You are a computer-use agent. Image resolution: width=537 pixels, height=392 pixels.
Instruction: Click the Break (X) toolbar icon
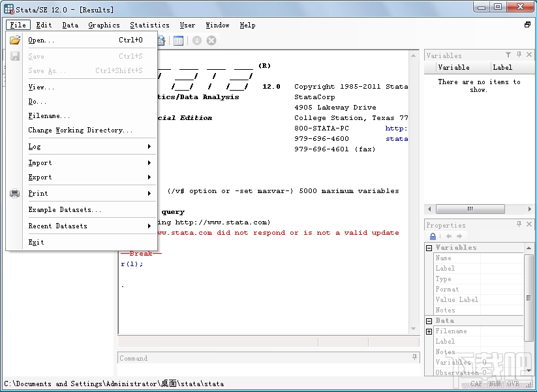pos(211,40)
